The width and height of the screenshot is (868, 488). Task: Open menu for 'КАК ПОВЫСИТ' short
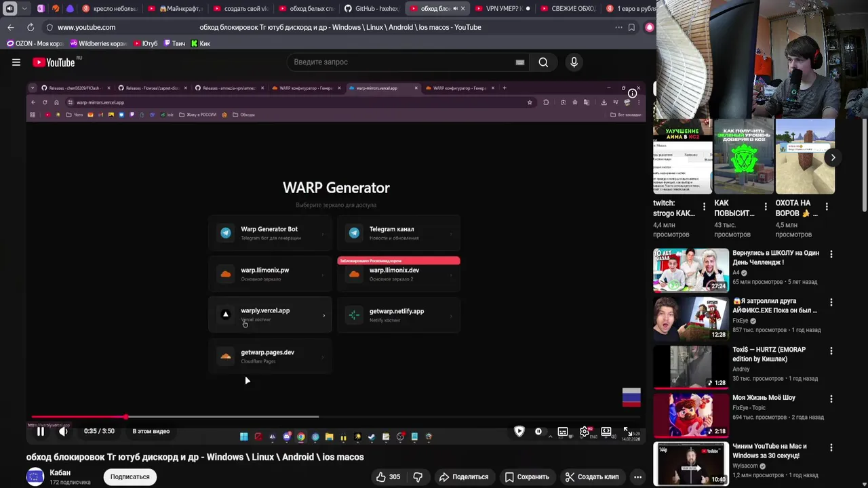pos(766,207)
